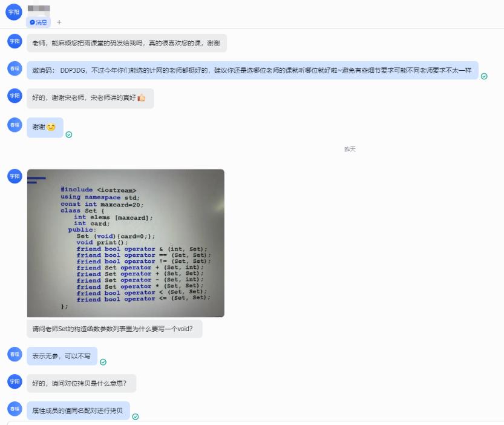Click avatar beside the code image message
The width and height of the screenshot is (504, 425).
point(15,176)
